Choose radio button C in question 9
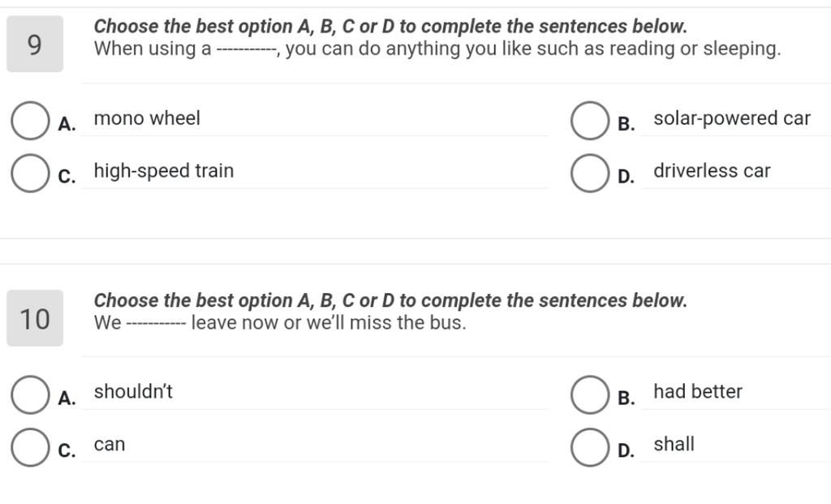This screenshot has height=504, width=831. pyautogui.click(x=30, y=174)
